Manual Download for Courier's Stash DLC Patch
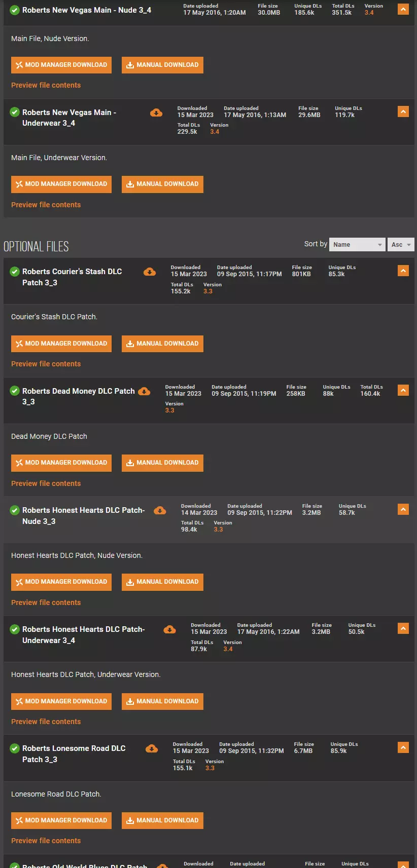The height and width of the screenshot is (868, 417). [162, 344]
